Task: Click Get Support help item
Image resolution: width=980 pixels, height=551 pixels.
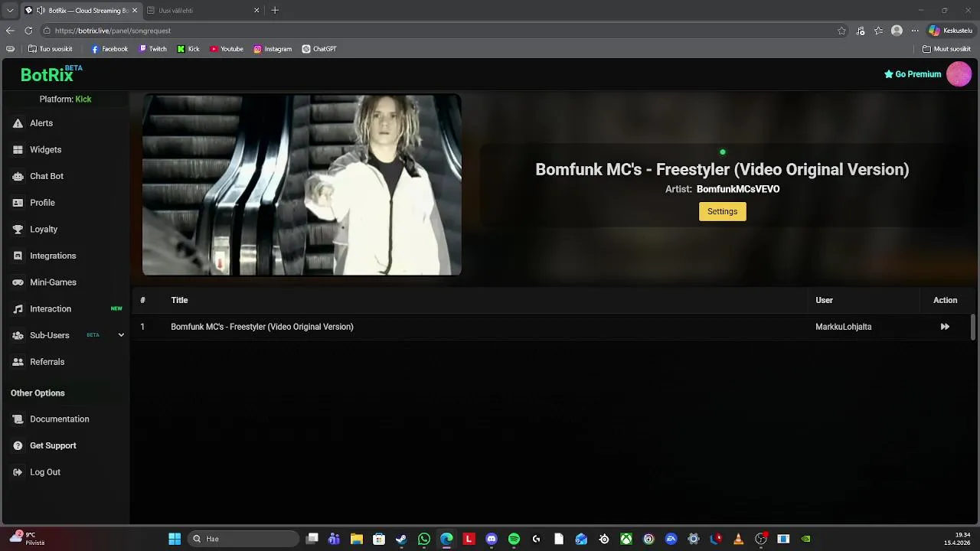Action: pos(53,445)
